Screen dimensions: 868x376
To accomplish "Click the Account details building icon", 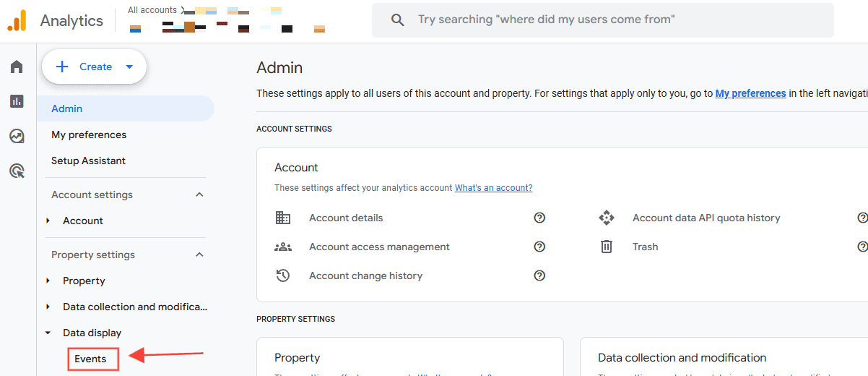I will pyautogui.click(x=283, y=218).
